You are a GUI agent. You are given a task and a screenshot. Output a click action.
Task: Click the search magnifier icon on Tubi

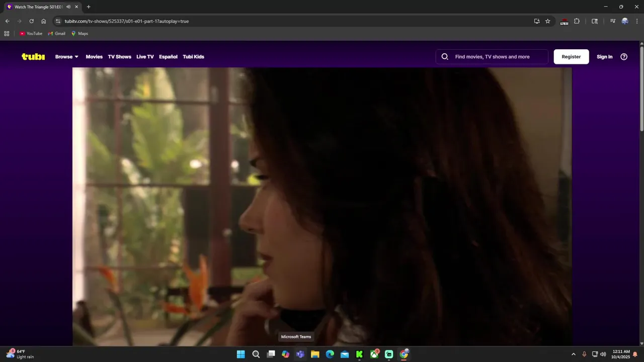pos(445,57)
